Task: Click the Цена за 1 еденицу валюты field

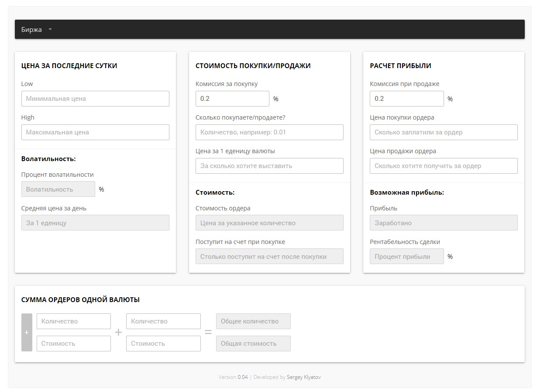Action: coord(269,166)
